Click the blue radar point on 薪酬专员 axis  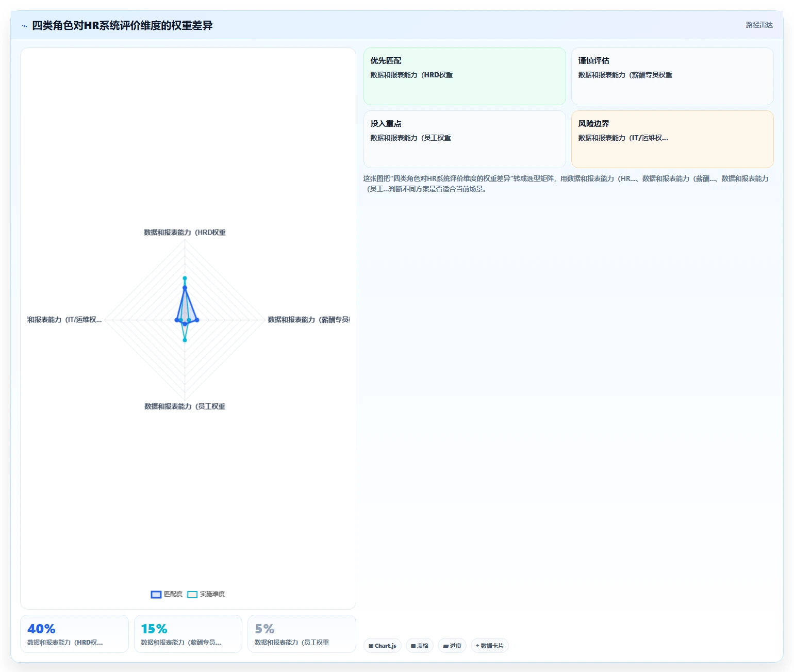pos(197,320)
